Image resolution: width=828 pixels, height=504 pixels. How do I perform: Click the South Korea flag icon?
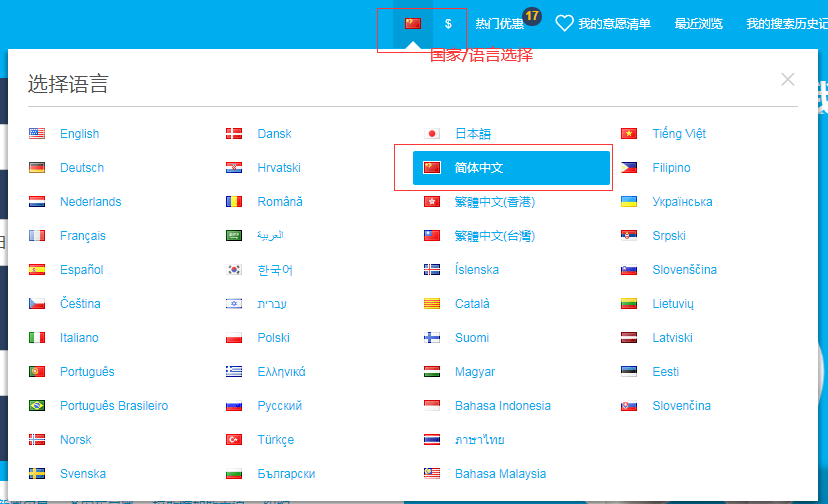tap(234, 270)
